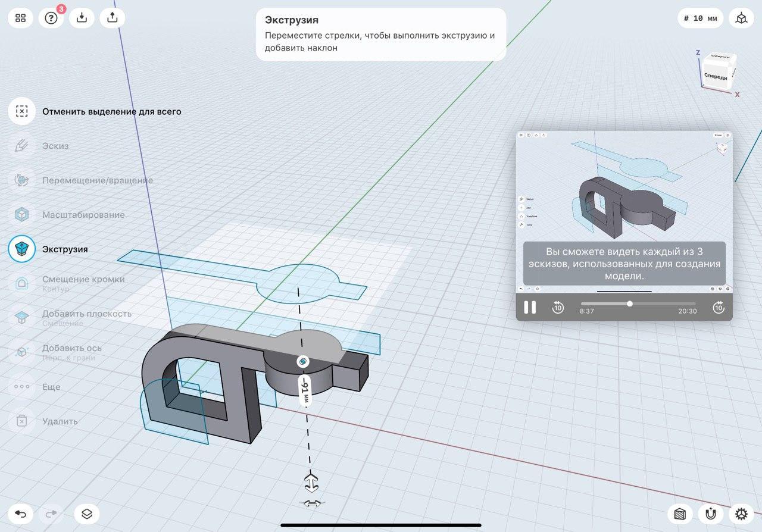The image size is (762, 532).
Task: Rewind tutorial video 10 seconds
Action: click(x=558, y=307)
